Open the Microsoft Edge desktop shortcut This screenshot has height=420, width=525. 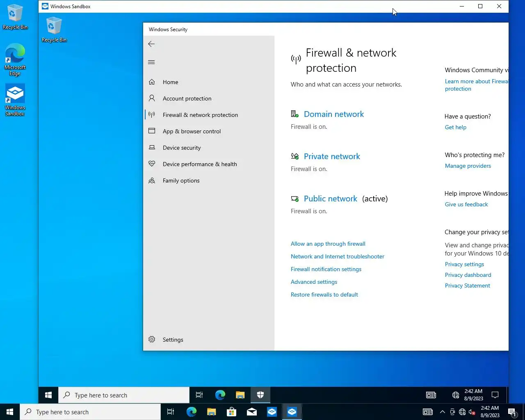click(15, 60)
